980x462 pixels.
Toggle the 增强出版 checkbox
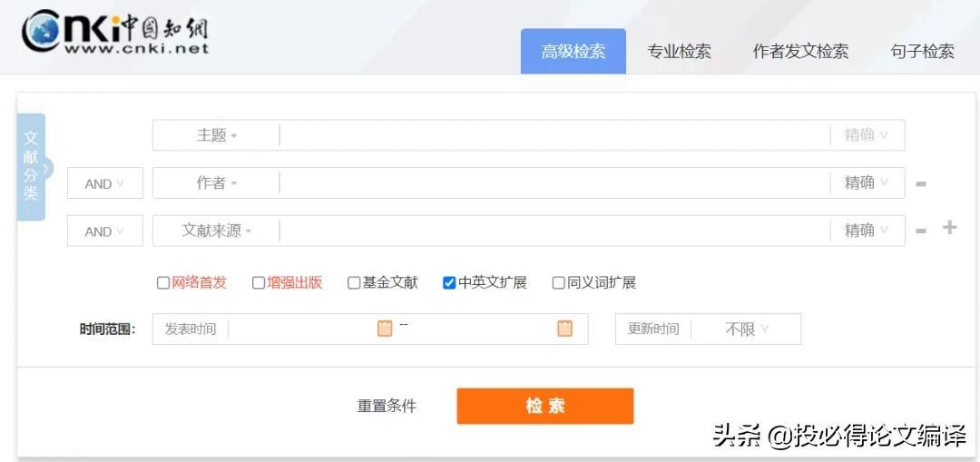[x=258, y=283]
